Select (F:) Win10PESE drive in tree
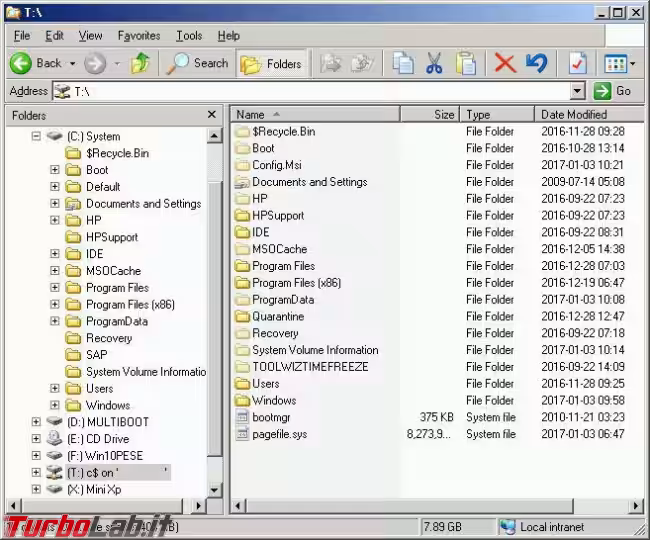The width and height of the screenshot is (650, 540). pyautogui.click(x=105, y=456)
